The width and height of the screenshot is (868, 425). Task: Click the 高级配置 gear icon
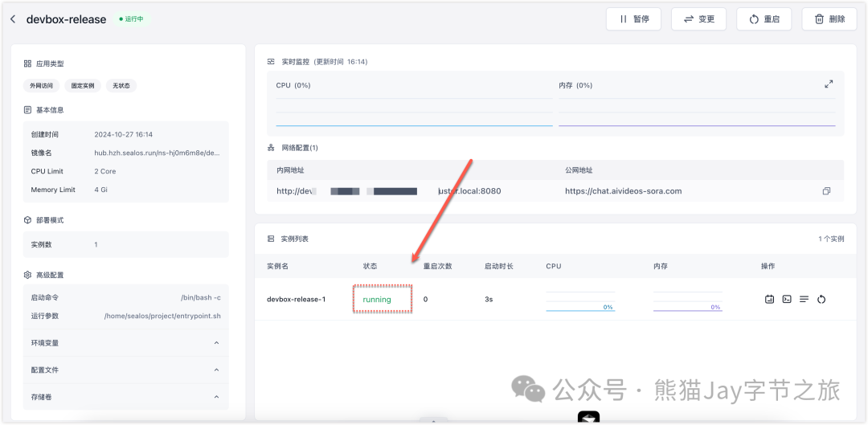(27, 275)
